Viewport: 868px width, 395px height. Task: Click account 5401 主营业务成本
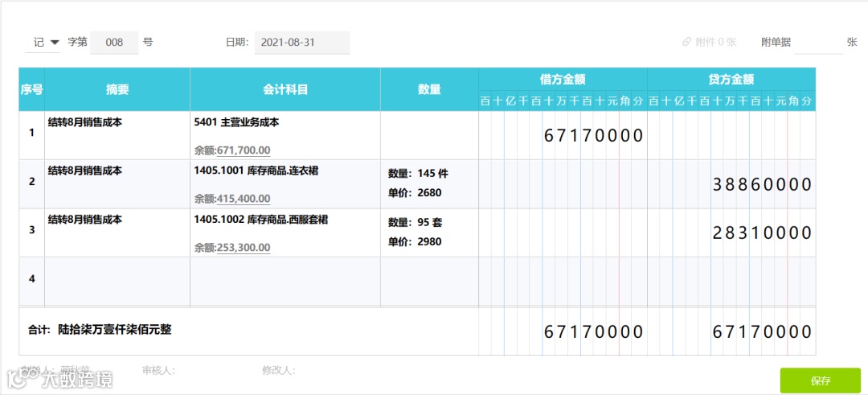[236, 122]
